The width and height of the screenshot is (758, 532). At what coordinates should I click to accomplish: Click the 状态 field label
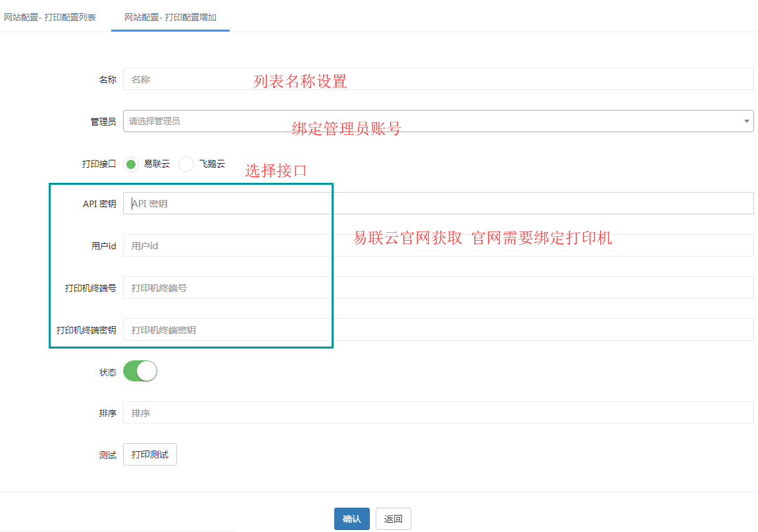pos(108,373)
